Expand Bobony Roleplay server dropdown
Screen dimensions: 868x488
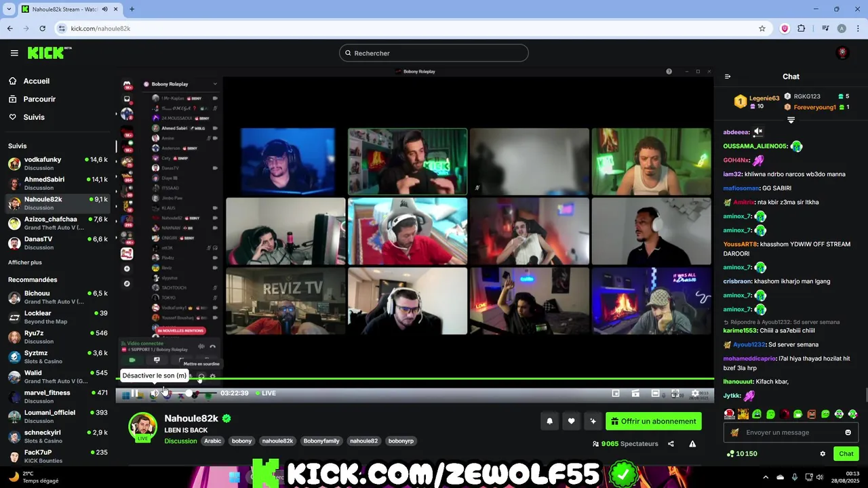point(215,84)
